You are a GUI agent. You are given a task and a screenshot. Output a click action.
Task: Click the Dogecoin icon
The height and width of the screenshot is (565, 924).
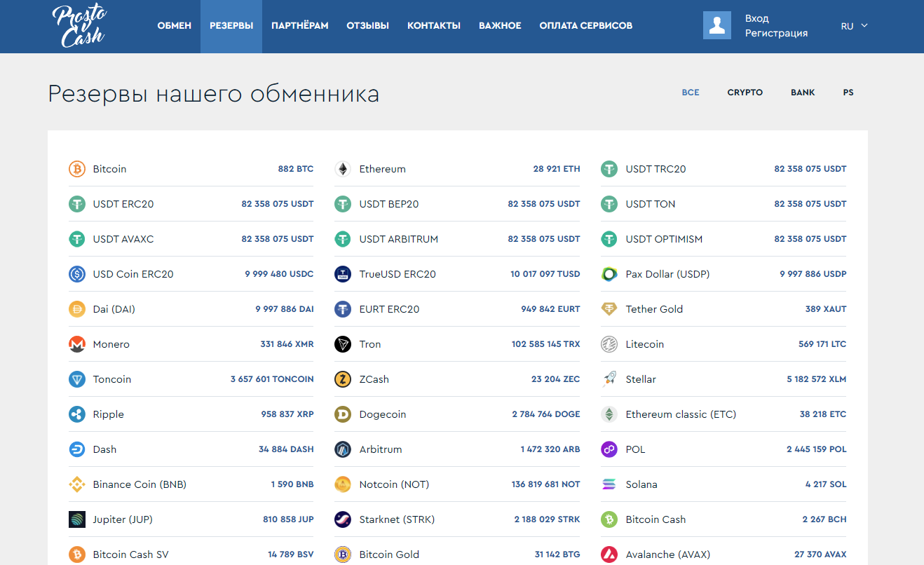[343, 414]
